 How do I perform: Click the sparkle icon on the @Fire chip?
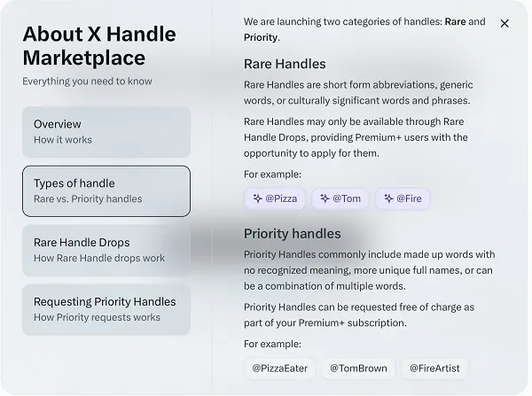tap(387, 198)
